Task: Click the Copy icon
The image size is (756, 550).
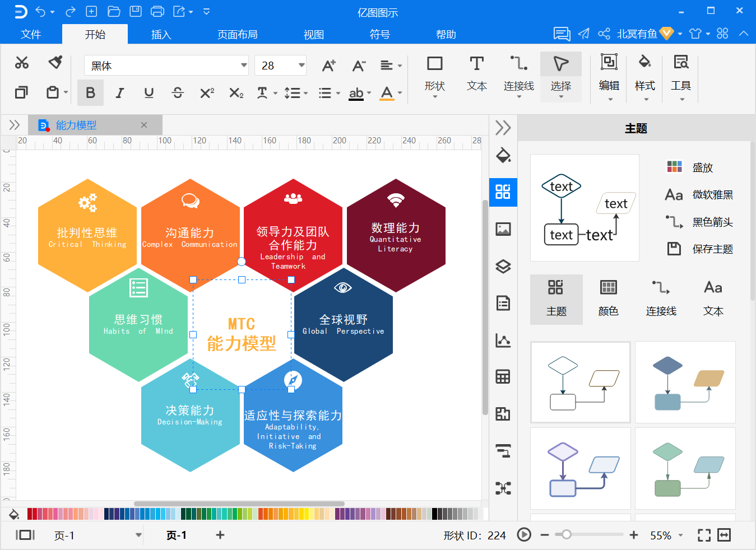Action: click(x=21, y=92)
